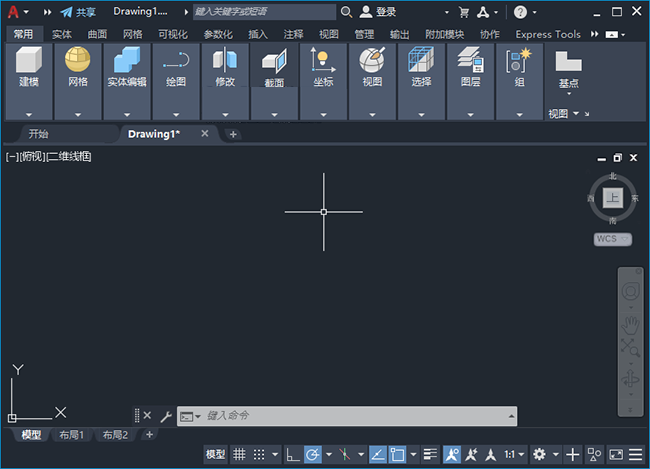This screenshot has height=469, width=650.
Task: Open the 实体编辑 solid editing panel
Action: point(127,62)
